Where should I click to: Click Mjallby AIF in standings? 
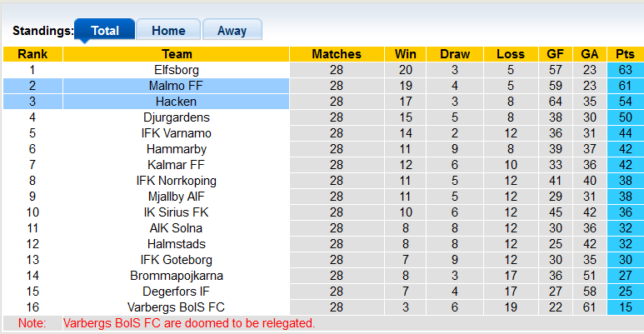pos(176,197)
